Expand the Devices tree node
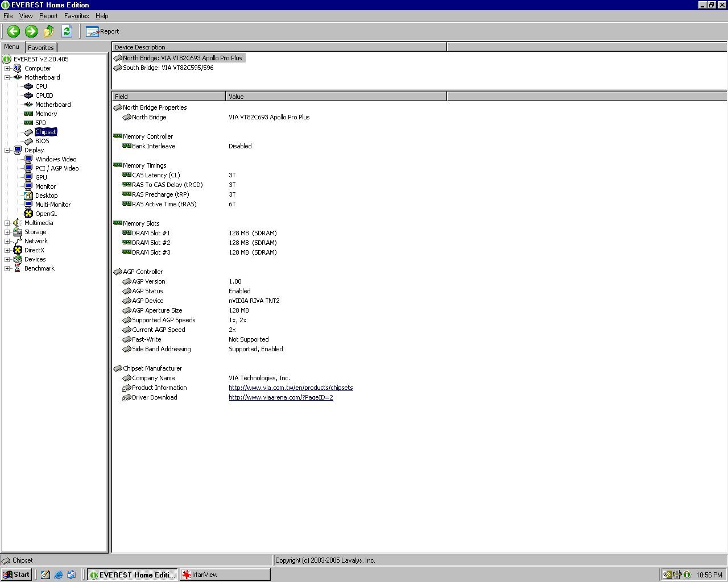 (7, 259)
